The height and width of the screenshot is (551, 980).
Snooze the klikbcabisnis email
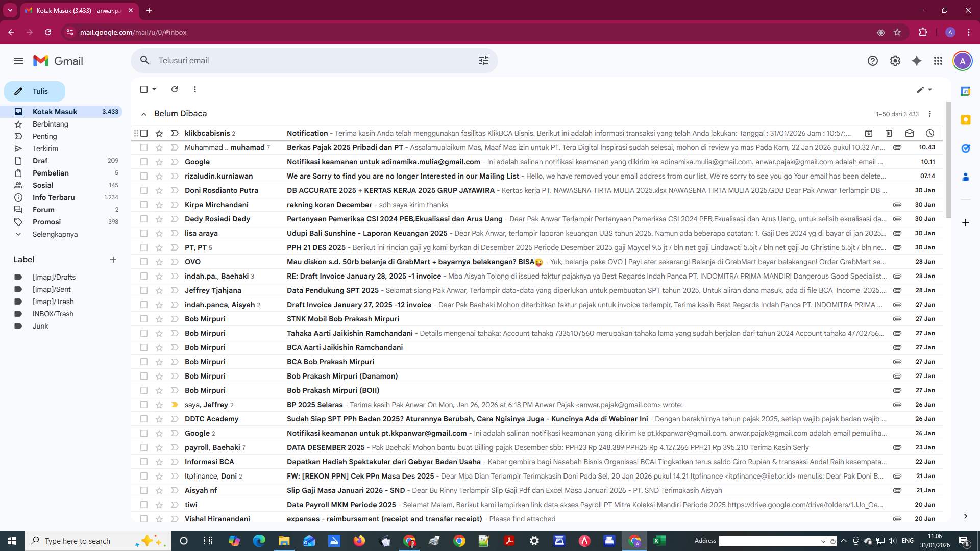[x=930, y=133]
